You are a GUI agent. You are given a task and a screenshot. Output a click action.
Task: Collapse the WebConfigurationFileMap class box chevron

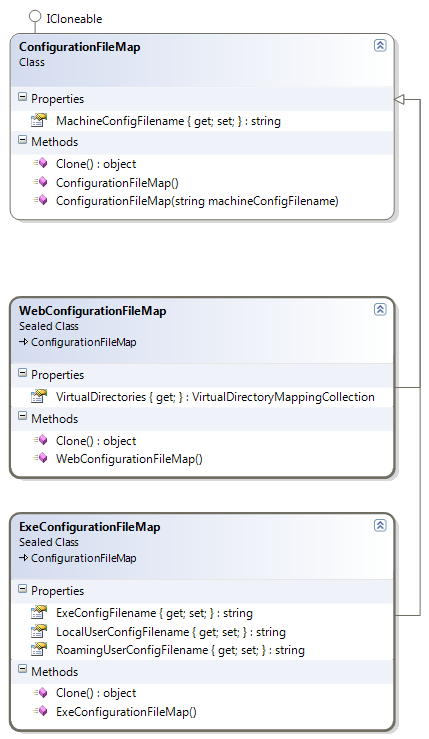[x=380, y=309]
